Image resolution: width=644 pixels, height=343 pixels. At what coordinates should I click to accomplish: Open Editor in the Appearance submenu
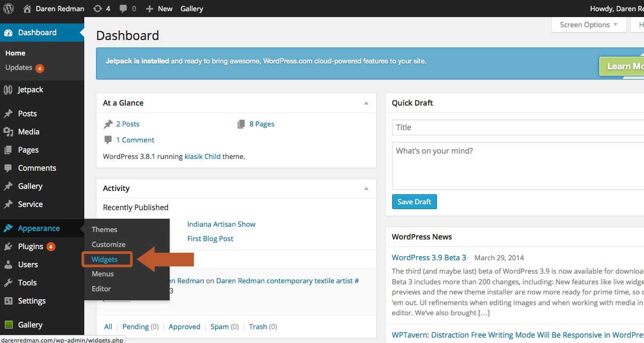[x=101, y=289]
